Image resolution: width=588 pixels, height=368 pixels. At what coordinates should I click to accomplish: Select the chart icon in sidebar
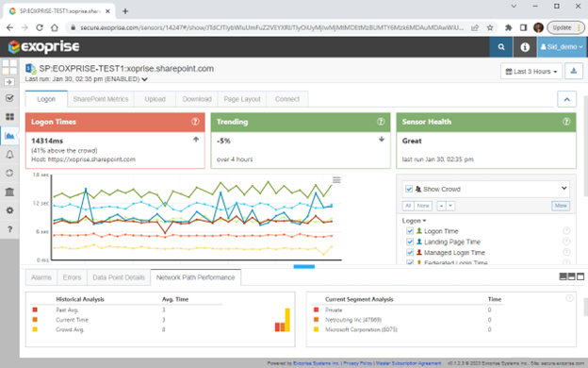click(x=9, y=136)
